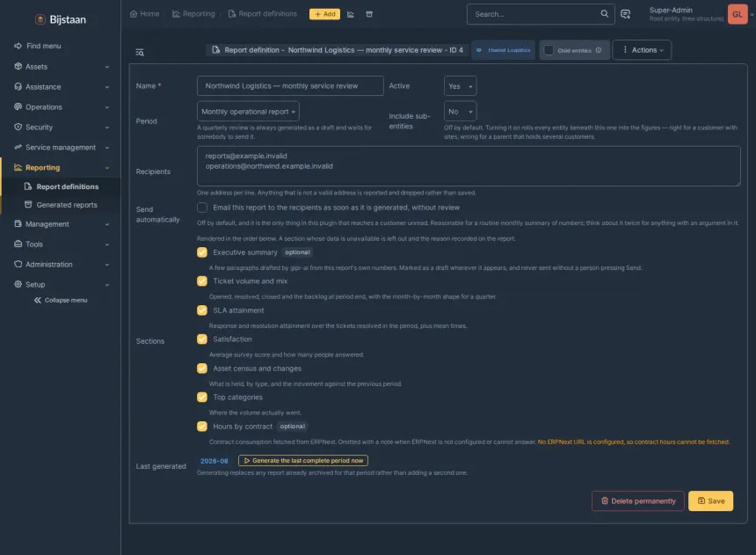This screenshot has height=555, width=756.
Task: Click the Operations sidebar icon
Action: coord(18,106)
